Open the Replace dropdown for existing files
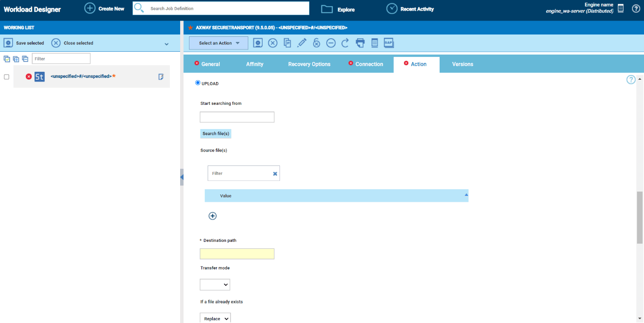The image size is (644, 323). [215, 319]
